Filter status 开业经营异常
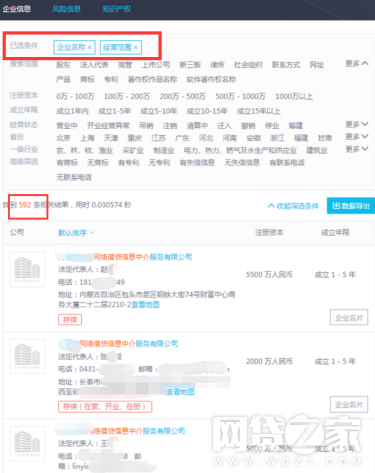The image size is (375, 473). [x=108, y=126]
